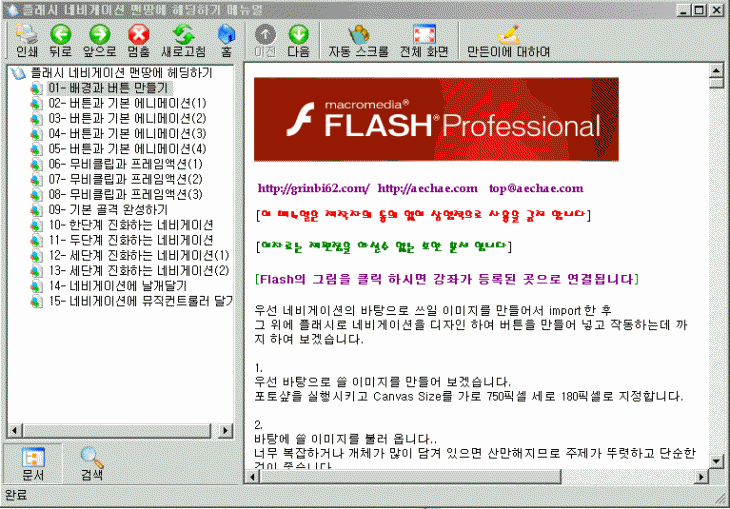Screen dimensions: 730x509
Task: Click content horizontal scrollbar right arrow
Action: tap(701, 477)
